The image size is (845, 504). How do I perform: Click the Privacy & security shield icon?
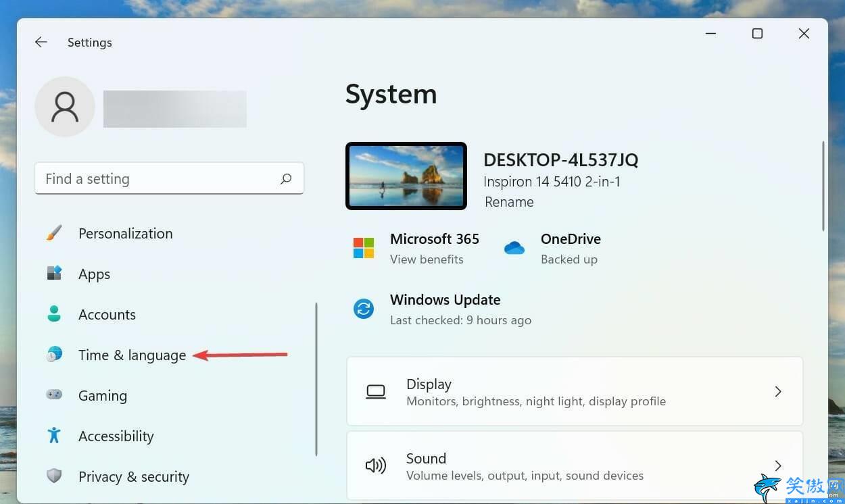click(x=54, y=476)
